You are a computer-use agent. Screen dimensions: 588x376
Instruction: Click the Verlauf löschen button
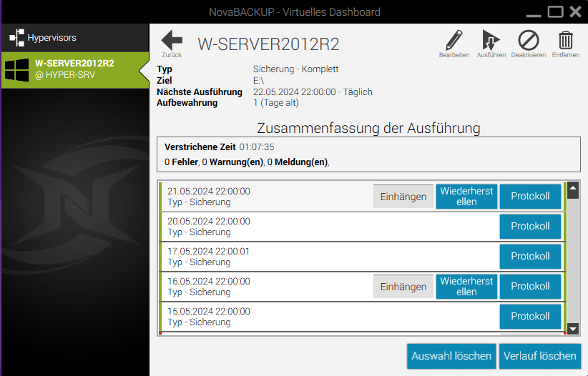539,356
